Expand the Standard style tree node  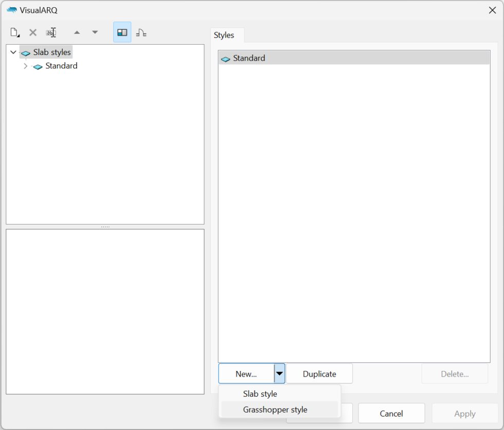[x=25, y=66]
